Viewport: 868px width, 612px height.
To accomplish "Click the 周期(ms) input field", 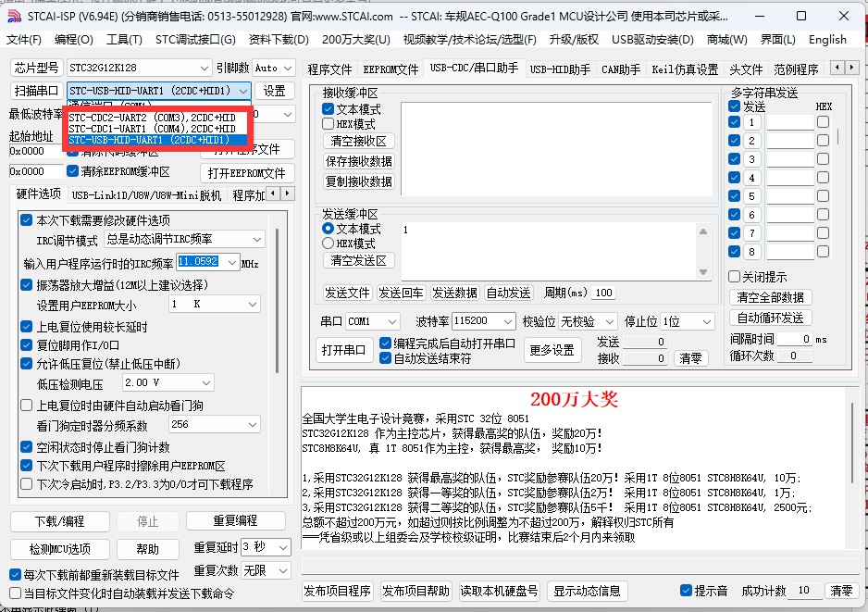I will click(603, 293).
